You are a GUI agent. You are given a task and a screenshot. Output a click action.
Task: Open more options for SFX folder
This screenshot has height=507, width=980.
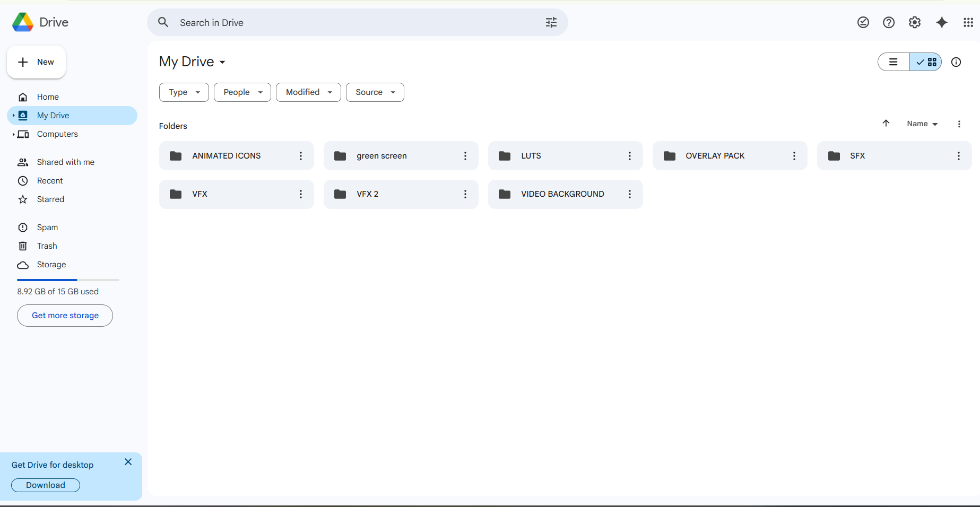coord(958,156)
